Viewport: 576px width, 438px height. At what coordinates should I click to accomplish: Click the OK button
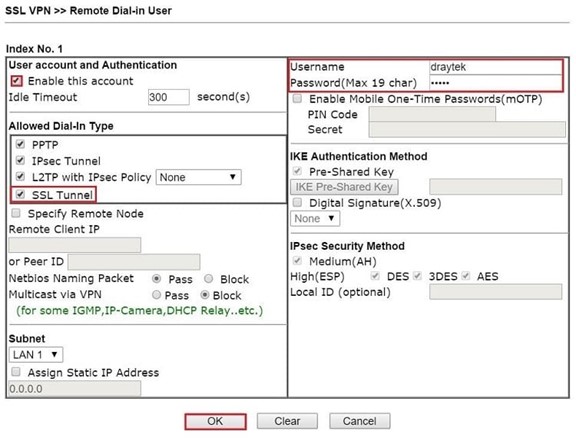pos(215,421)
